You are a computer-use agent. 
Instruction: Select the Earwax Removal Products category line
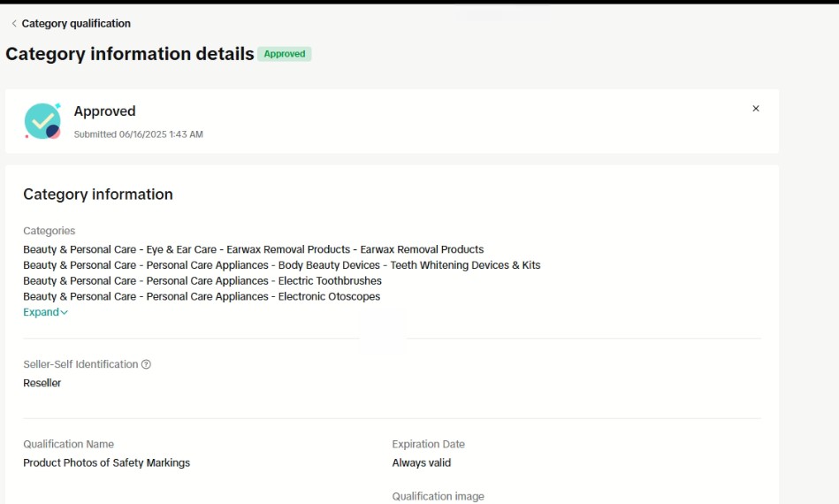click(253, 249)
